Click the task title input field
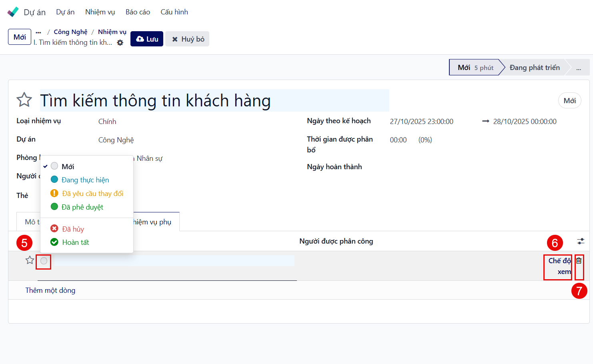Viewport: 593px width, 364px height. [214, 100]
